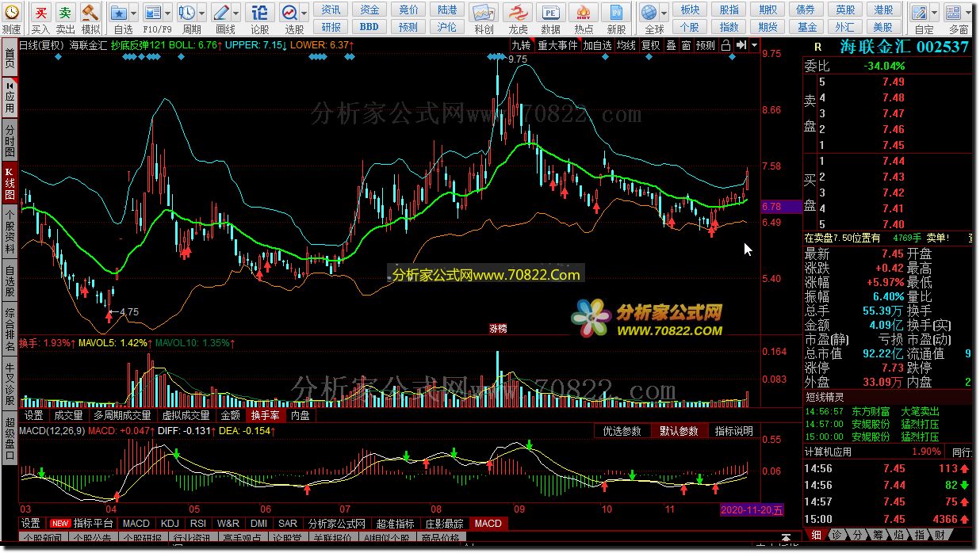The height and width of the screenshot is (553, 980).
Task: Open the 热点 hot topics flame icon
Action: pos(584,13)
